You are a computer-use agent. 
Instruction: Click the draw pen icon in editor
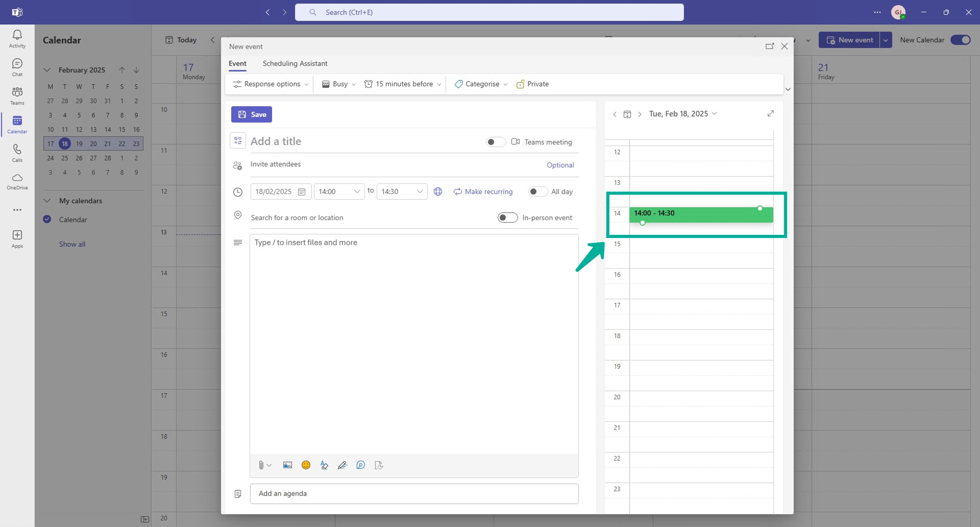[x=342, y=465]
